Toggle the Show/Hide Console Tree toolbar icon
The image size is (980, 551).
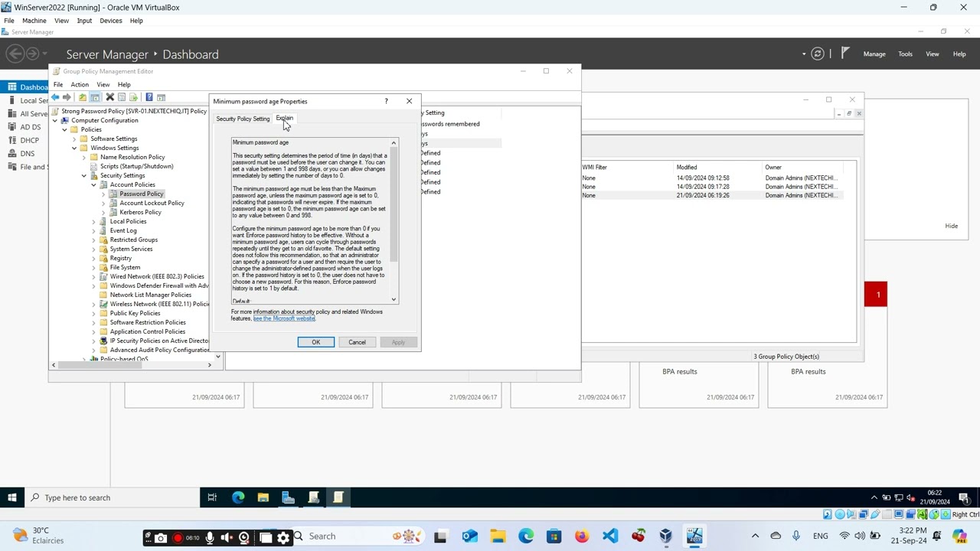pyautogui.click(x=95, y=97)
